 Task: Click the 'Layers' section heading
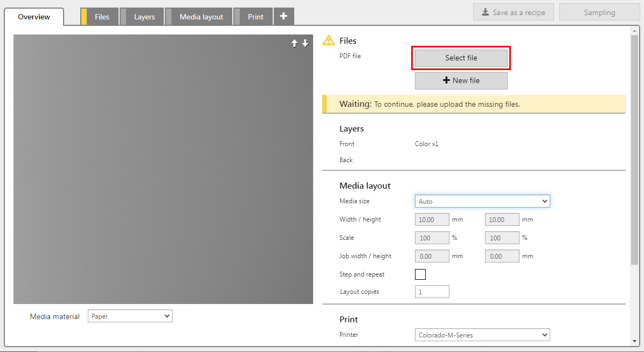(351, 128)
